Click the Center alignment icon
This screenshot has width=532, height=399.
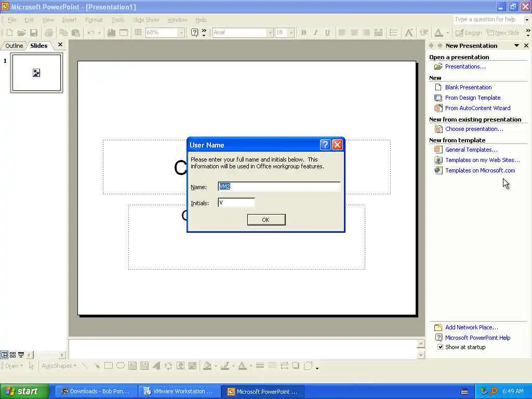coord(354,33)
